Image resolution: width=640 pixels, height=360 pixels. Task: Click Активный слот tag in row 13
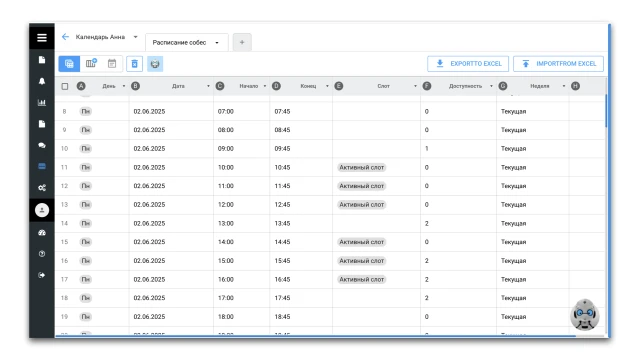coord(362,204)
